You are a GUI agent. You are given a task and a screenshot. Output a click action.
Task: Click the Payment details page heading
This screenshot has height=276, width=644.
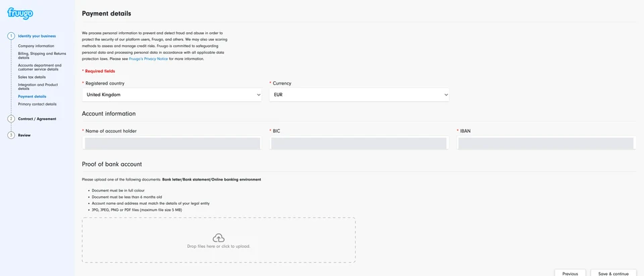click(107, 13)
